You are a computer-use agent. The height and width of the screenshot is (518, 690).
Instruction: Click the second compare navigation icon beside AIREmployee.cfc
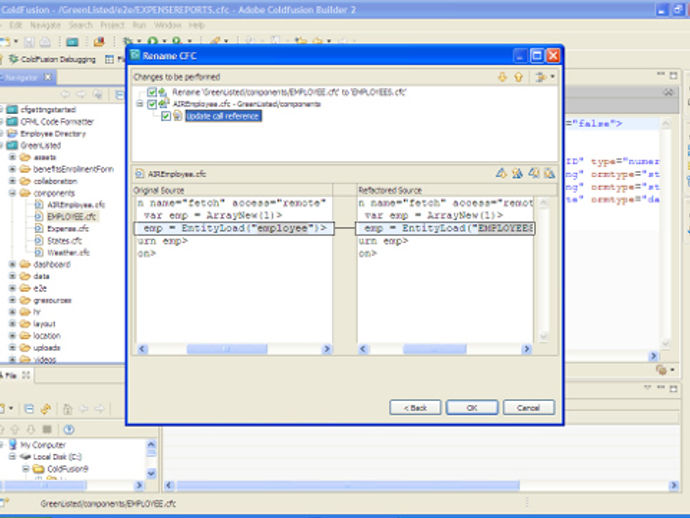pyautogui.click(x=518, y=173)
